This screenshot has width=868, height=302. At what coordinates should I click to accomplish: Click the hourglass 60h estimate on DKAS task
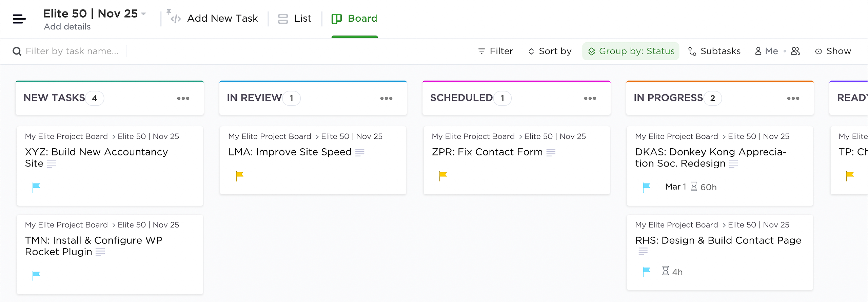click(x=704, y=187)
